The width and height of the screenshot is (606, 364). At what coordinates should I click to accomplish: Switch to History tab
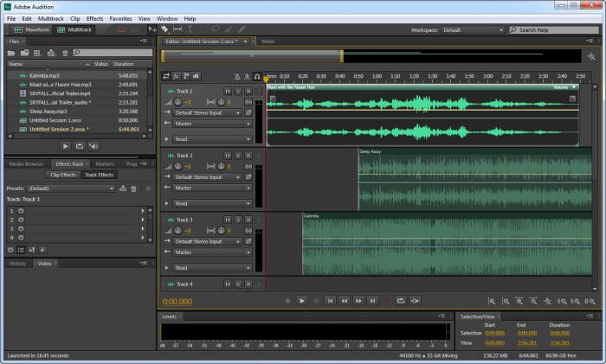[17, 264]
